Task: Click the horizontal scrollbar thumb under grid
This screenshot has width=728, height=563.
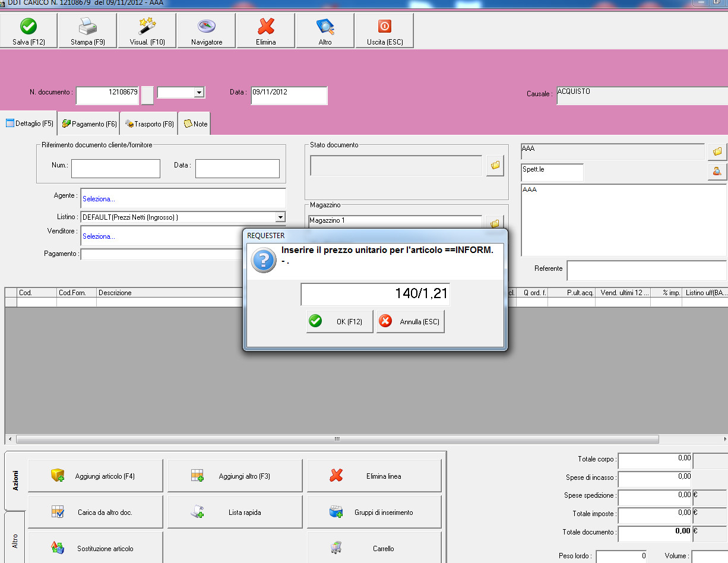Action: pyautogui.click(x=337, y=439)
